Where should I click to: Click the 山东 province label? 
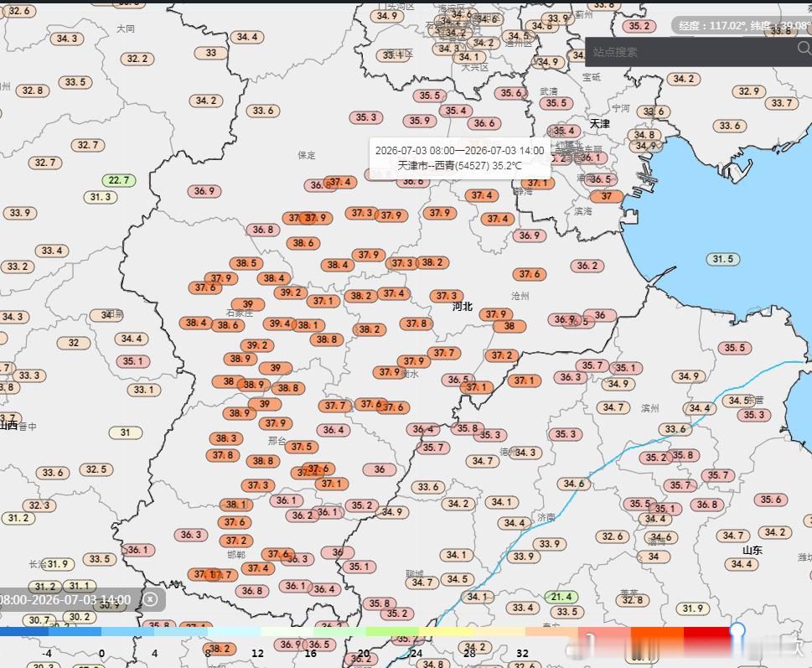(753, 550)
